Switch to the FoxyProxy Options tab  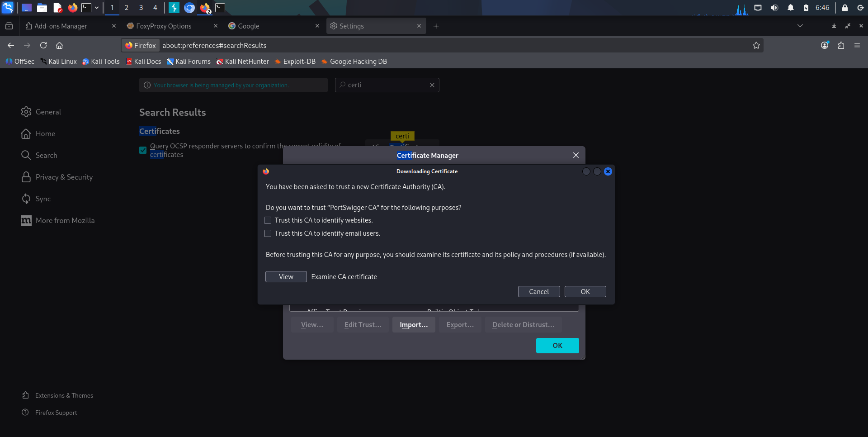pyautogui.click(x=172, y=26)
